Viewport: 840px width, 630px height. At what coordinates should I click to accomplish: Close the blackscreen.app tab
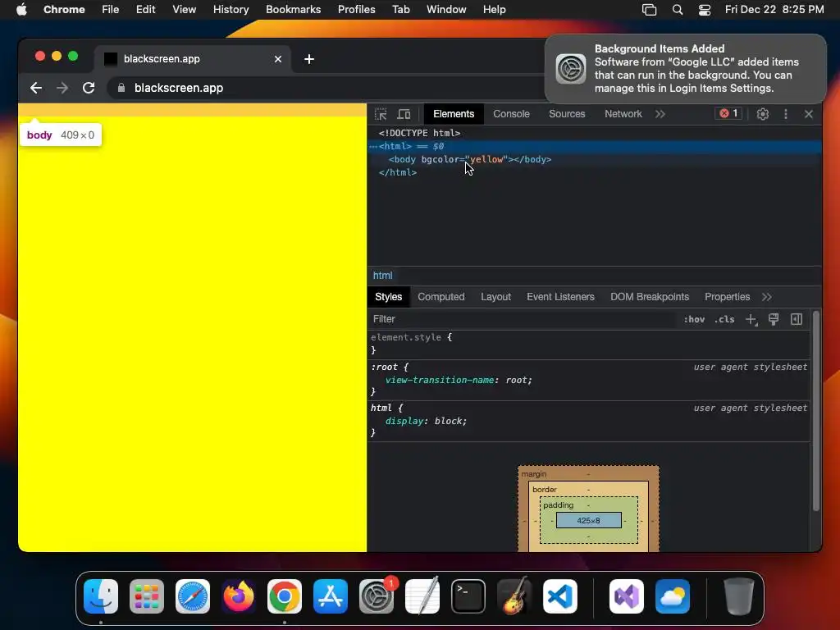click(x=277, y=59)
